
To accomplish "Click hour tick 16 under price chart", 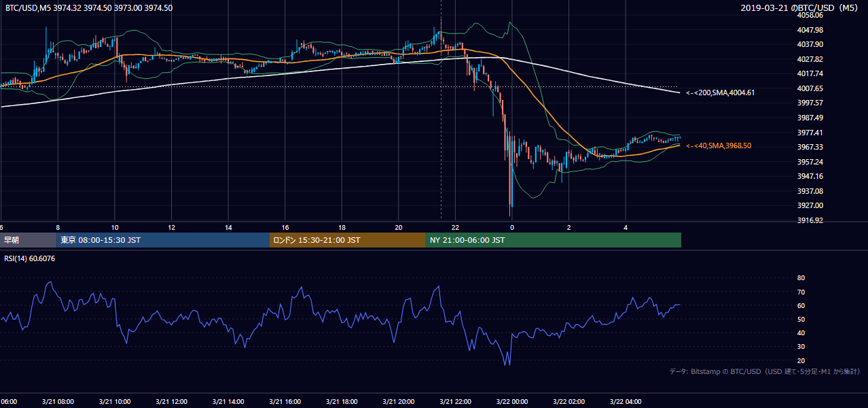I will (285, 227).
